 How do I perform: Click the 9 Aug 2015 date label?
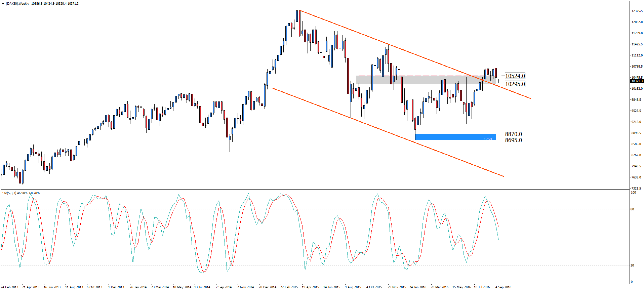pyautogui.click(x=353, y=287)
